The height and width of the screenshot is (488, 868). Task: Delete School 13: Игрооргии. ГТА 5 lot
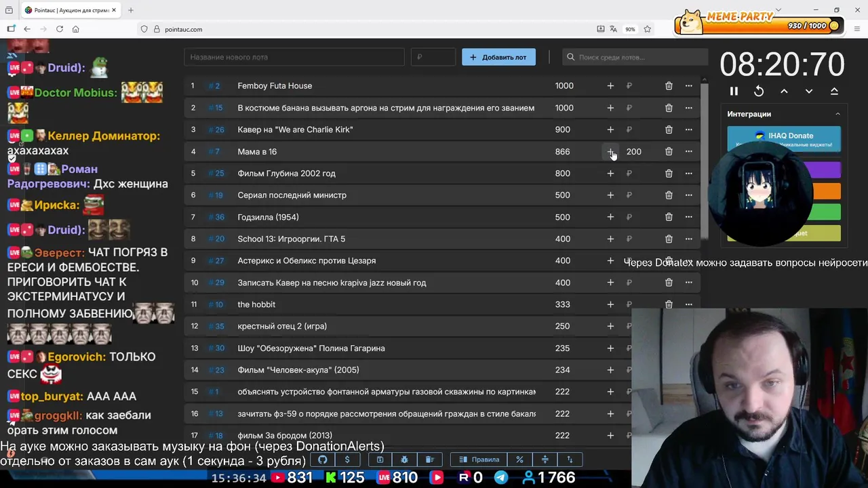[x=669, y=239]
